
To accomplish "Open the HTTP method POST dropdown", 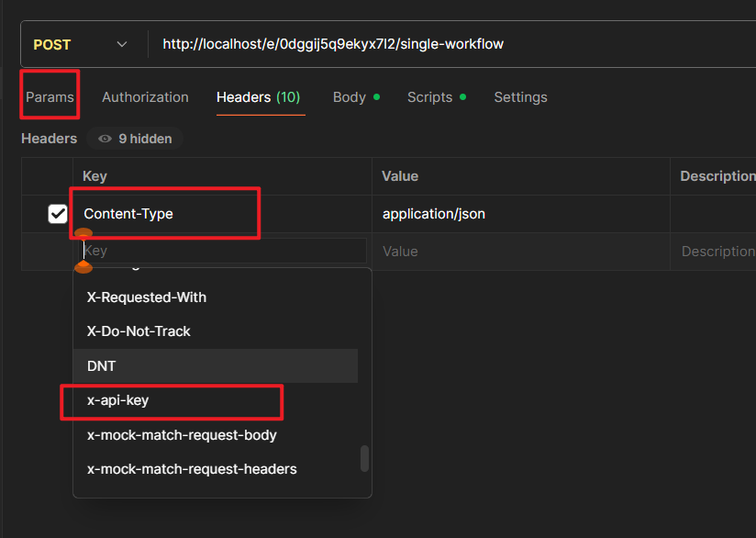I will (80, 44).
